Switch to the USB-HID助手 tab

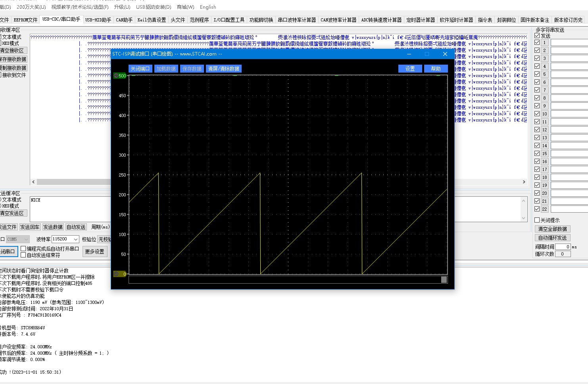(98, 19)
